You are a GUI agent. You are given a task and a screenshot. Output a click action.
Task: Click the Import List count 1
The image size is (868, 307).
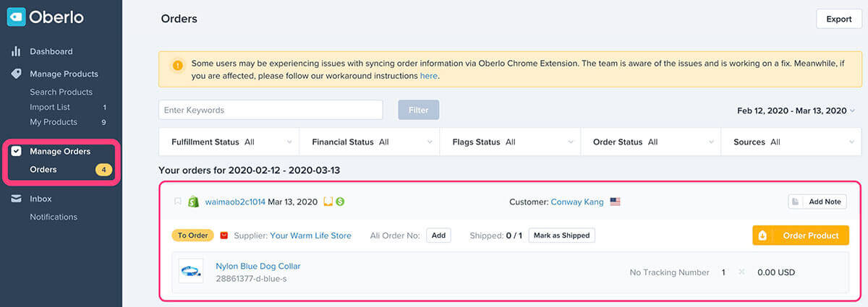[x=104, y=107]
